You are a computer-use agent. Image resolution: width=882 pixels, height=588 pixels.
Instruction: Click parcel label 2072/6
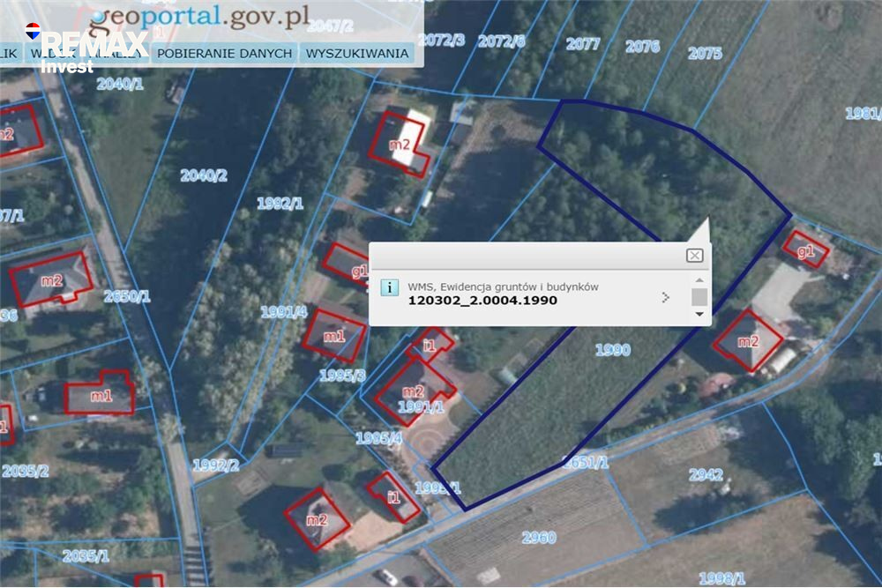coord(501,41)
